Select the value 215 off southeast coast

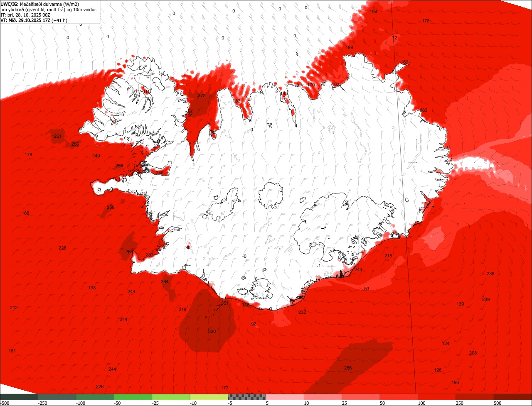point(388,256)
